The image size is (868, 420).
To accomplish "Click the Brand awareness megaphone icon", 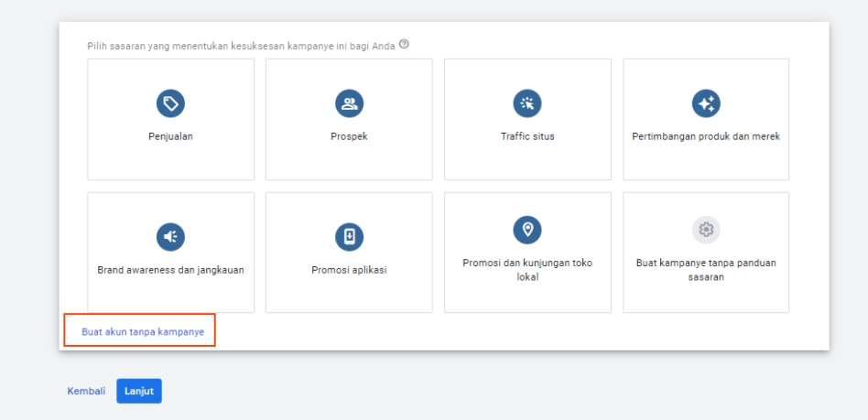I will [170, 237].
